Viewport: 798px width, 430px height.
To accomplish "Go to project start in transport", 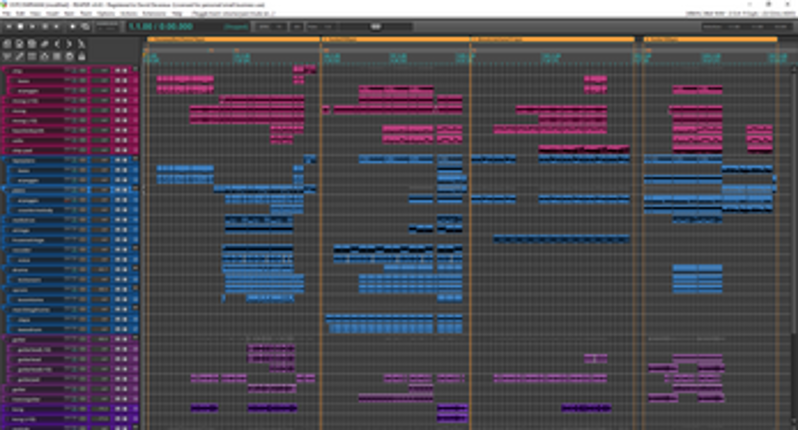I will (9, 26).
